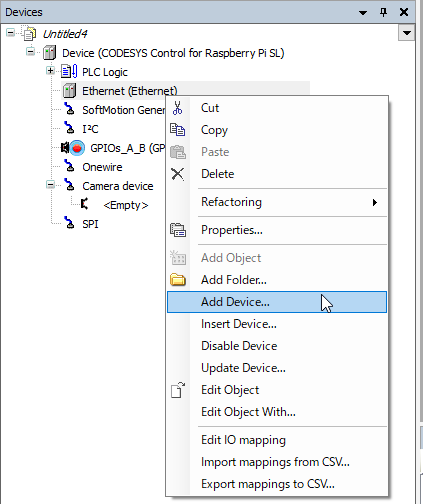The image size is (423, 504).
Task: Click the Copy icon in context menu
Action: click(x=178, y=130)
